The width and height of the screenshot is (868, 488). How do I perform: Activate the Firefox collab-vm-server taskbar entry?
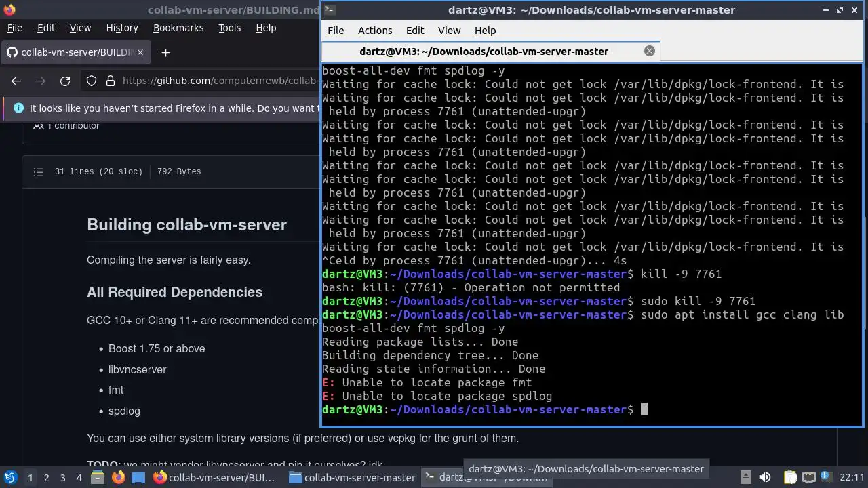tap(215, 478)
